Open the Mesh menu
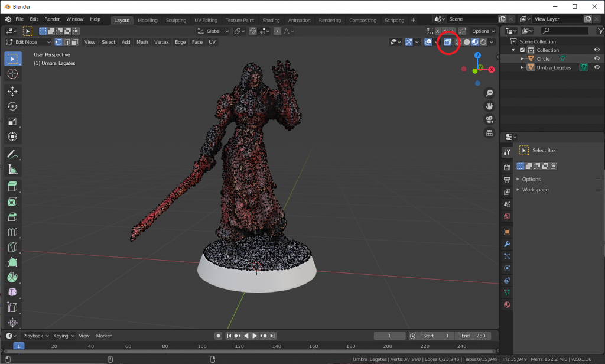Image resolution: width=605 pixels, height=364 pixels. click(142, 42)
